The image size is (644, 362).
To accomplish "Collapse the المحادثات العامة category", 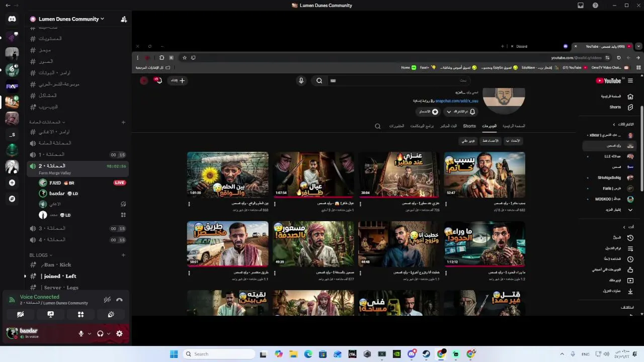I will click(x=47, y=122).
